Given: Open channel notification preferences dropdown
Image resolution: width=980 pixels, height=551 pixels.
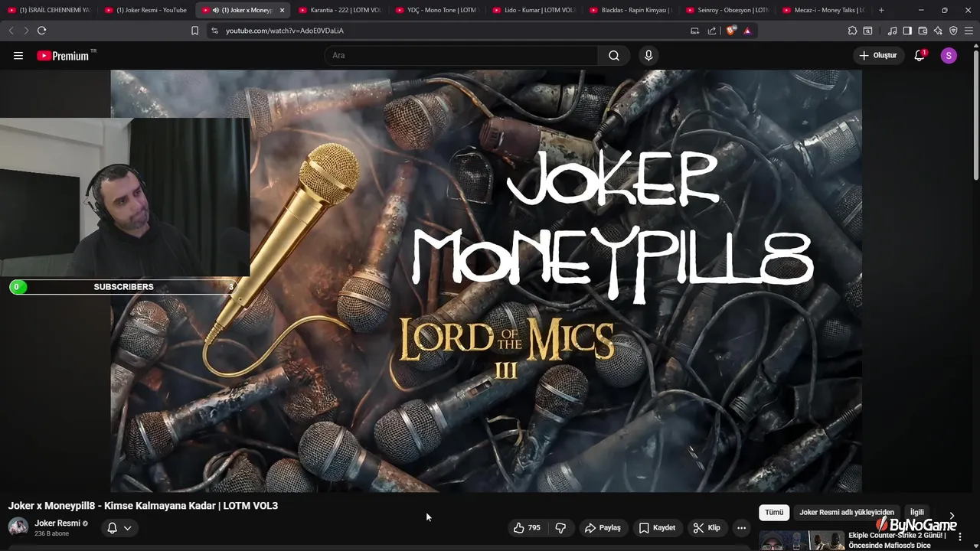Looking at the screenshot, I should click(x=119, y=527).
